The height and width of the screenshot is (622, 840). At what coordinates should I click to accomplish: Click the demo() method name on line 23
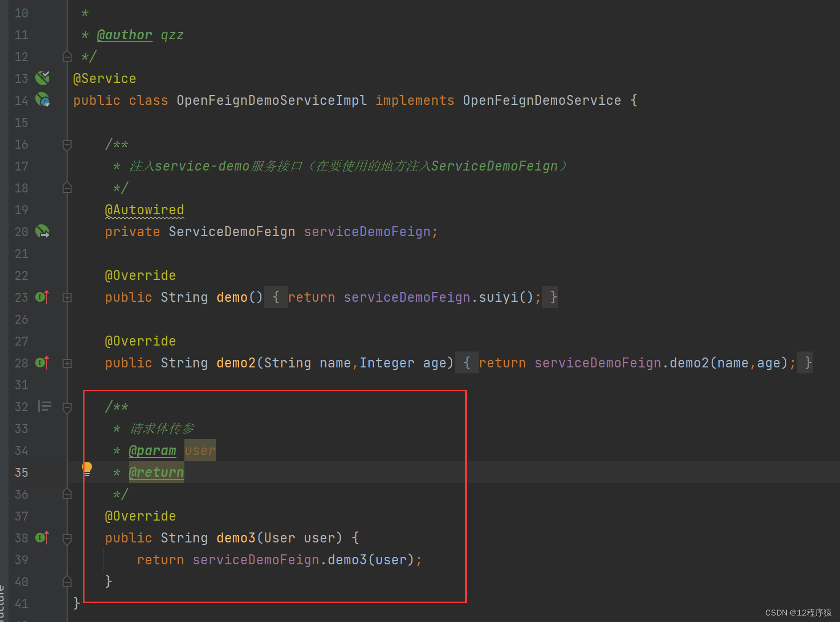232,297
